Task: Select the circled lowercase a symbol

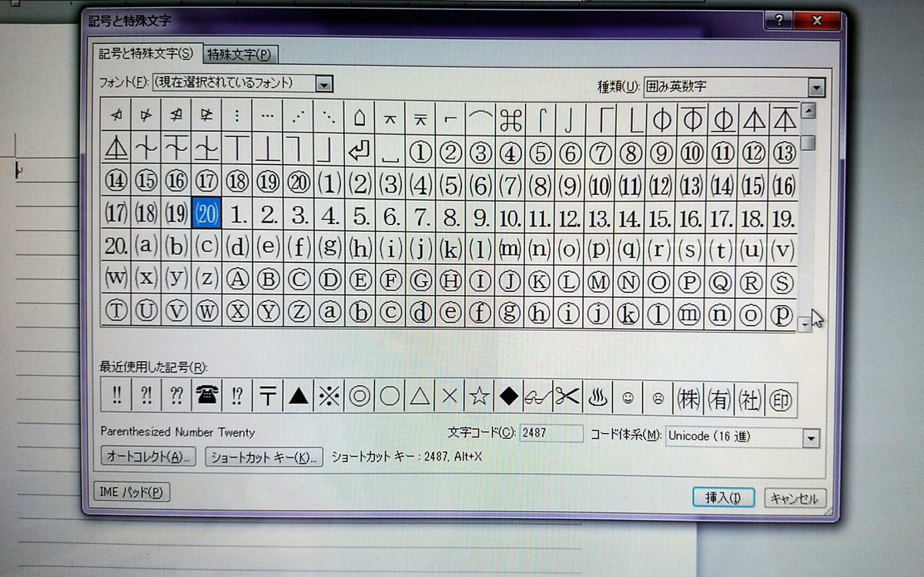Action: [329, 311]
